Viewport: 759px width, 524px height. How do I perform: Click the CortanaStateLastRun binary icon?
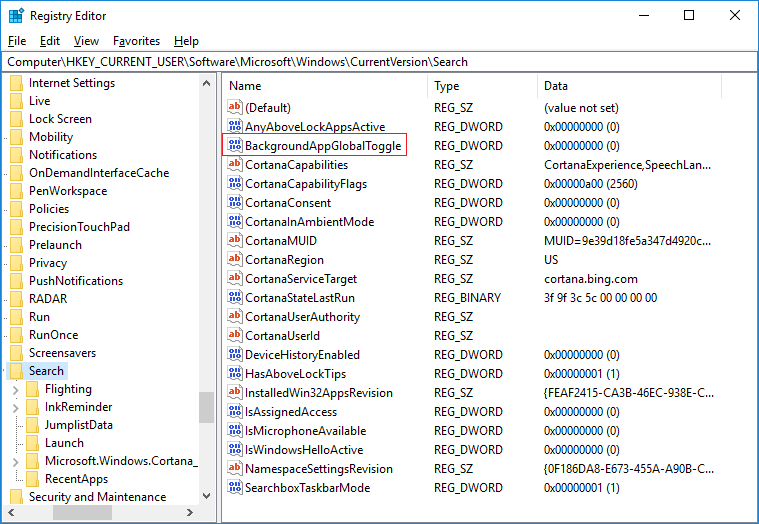click(235, 297)
